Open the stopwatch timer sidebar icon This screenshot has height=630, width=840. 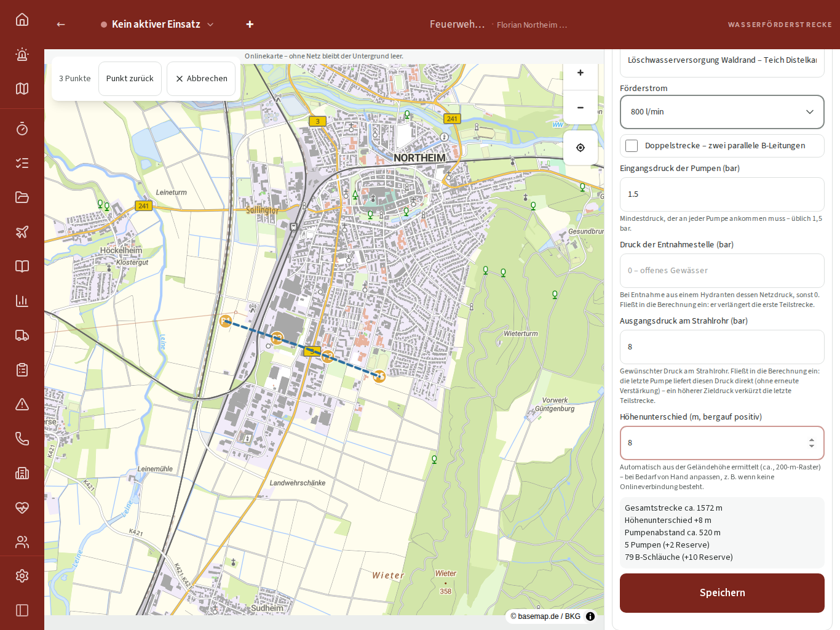[22, 129]
